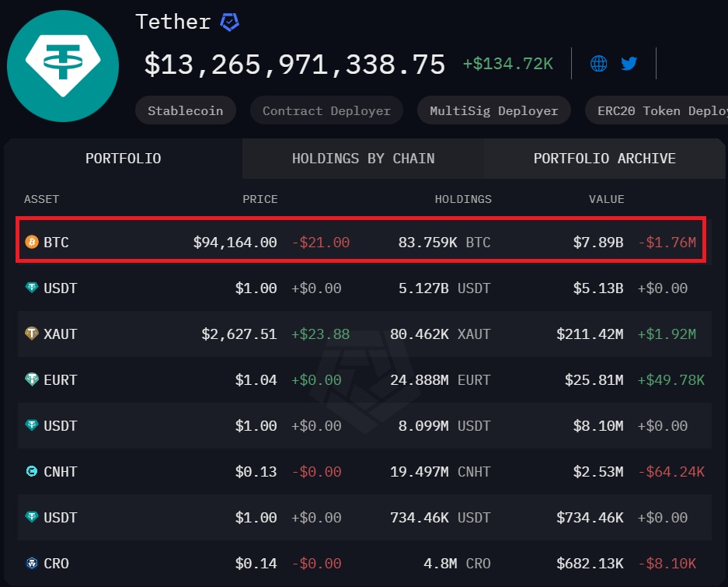Click CNHT value change -$64.24K
728x587 pixels.
pos(671,472)
